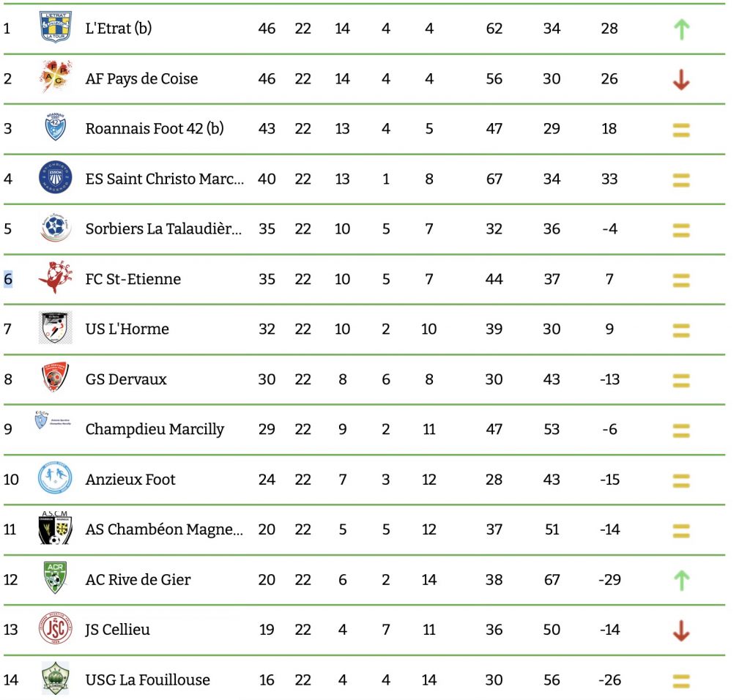
Task: Click green up arrow for L'Etrat
Action: pos(682,29)
